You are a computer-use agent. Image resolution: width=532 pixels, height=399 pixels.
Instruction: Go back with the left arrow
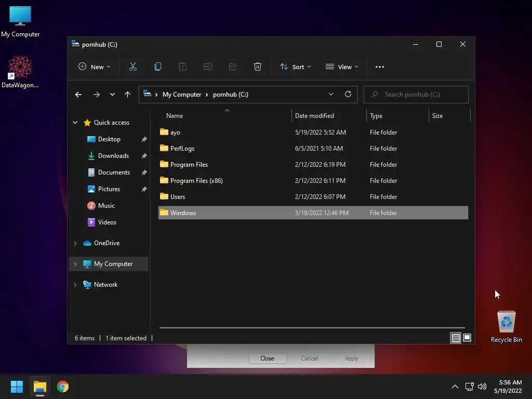pos(78,95)
